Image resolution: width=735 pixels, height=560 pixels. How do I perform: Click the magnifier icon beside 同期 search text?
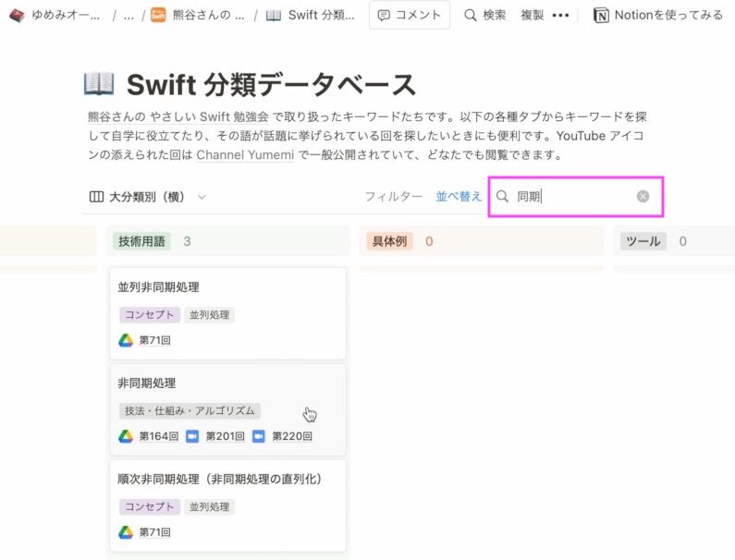[503, 196]
